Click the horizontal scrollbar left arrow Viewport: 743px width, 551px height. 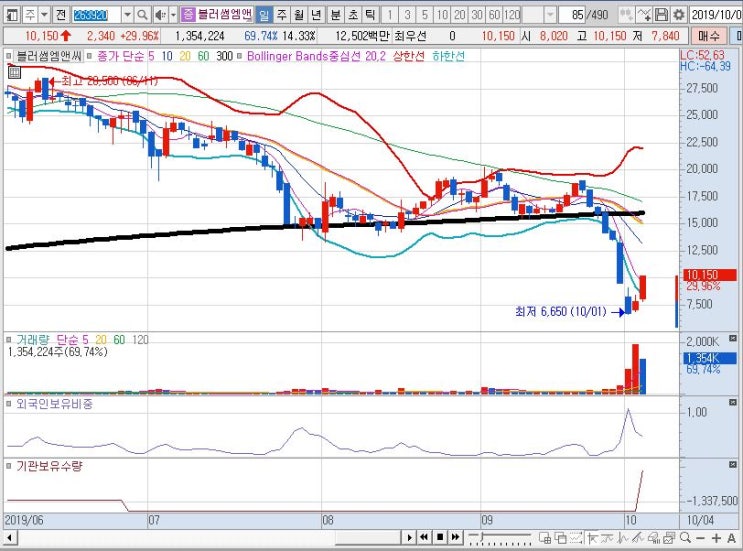click(9, 538)
